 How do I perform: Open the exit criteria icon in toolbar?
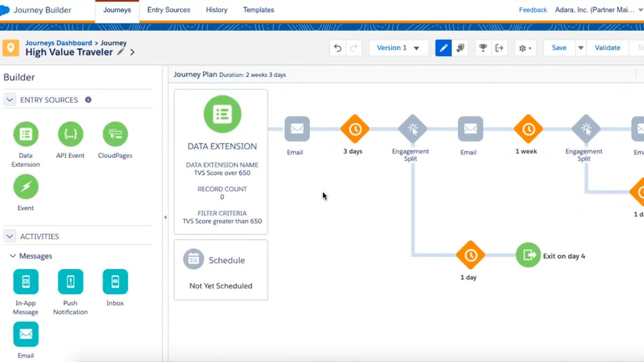[x=499, y=48]
